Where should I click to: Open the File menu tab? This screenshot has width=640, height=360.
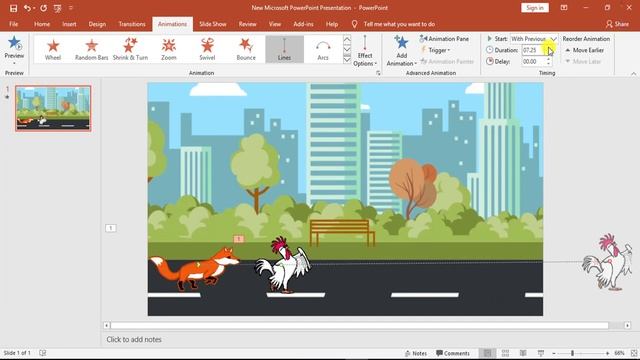tap(13, 24)
